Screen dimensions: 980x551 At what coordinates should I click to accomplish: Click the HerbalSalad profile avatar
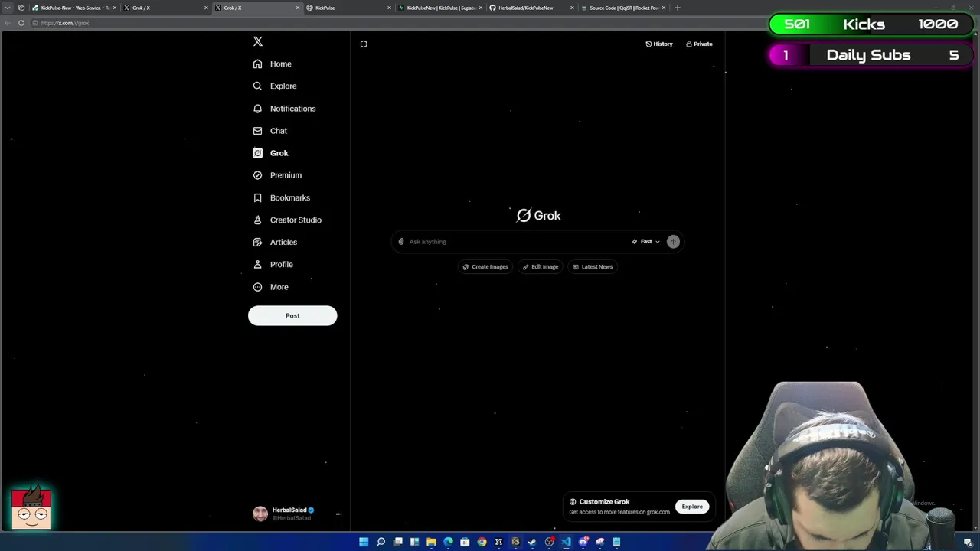point(260,514)
